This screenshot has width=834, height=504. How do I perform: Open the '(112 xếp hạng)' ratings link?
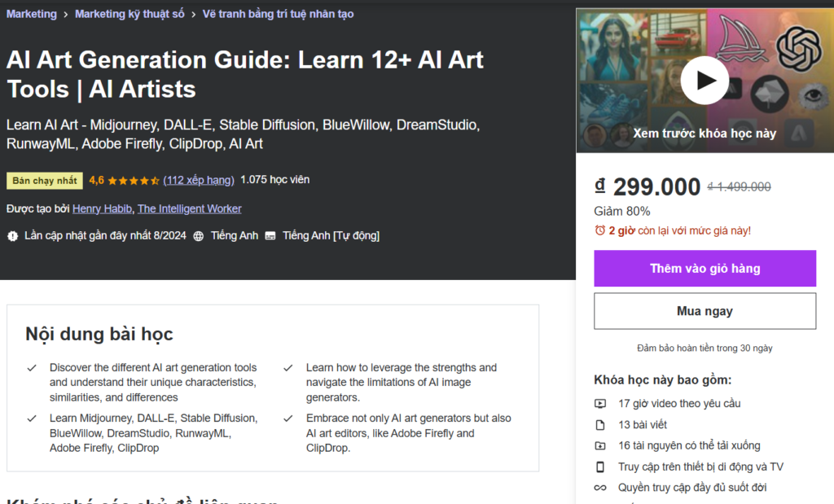(x=198, y=180)
